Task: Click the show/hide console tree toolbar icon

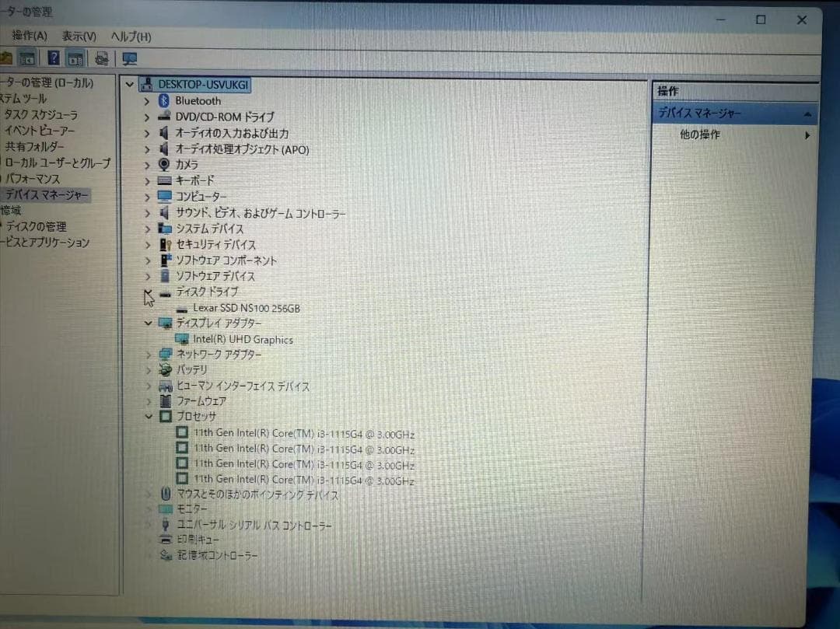Action: (27, 57)
